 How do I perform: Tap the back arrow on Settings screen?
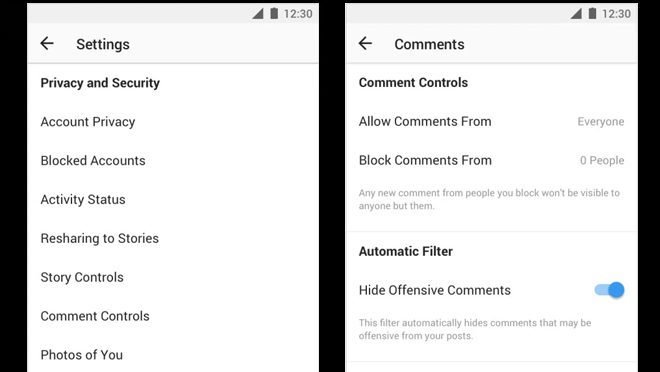point(47,43)
